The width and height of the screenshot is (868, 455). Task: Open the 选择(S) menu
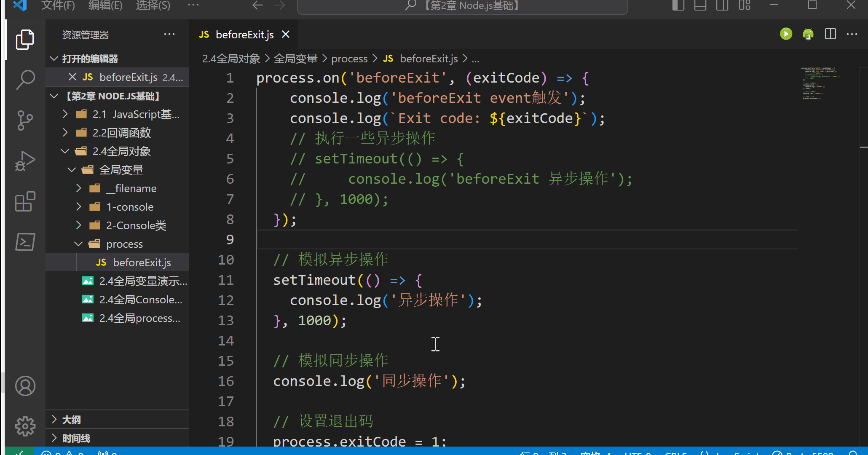click(153, 5)
